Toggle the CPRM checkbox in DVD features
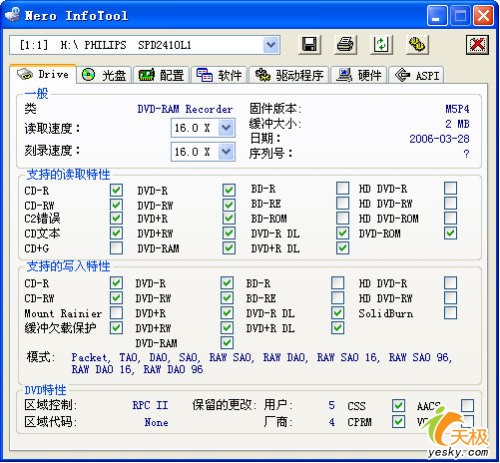The image size is (500, 463). [x=398, y=422]
